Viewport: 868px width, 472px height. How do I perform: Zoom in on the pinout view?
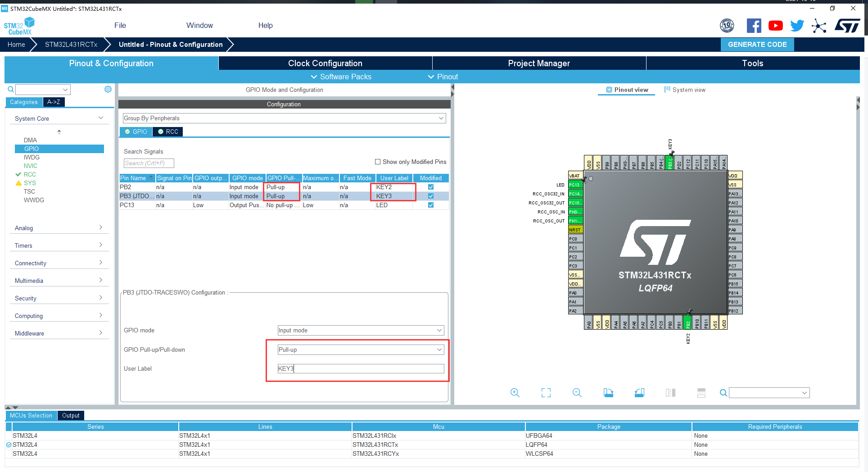click(515, 393)
